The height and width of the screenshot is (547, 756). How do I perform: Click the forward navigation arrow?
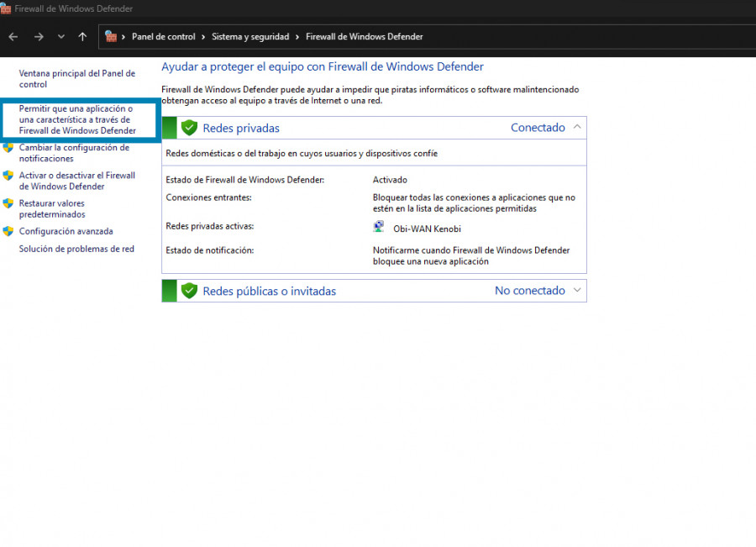(x=39, y=37)
